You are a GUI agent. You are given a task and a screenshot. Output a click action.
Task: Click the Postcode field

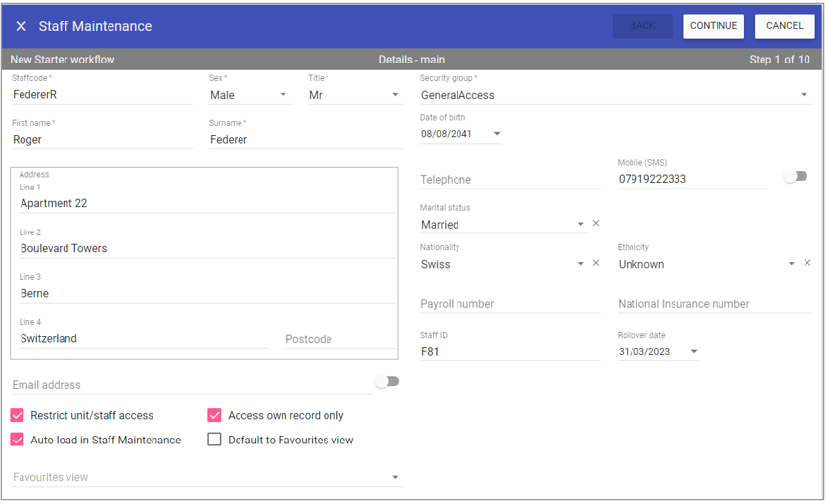(x=340, y=339)
